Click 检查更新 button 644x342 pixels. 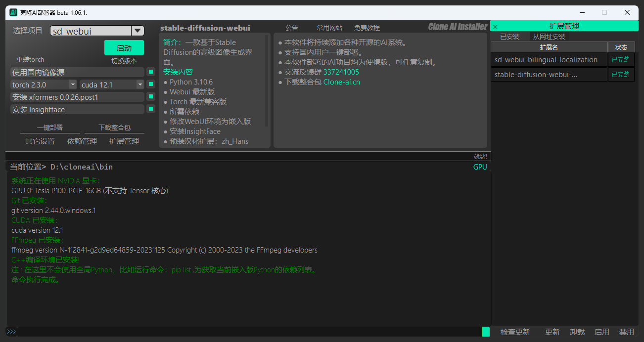[x=515, y=332]
